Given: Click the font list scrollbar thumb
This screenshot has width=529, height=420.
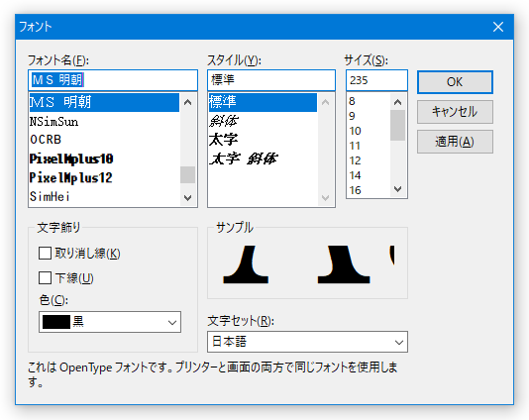Looking at the screenshot, I should [x=188, y=174].
